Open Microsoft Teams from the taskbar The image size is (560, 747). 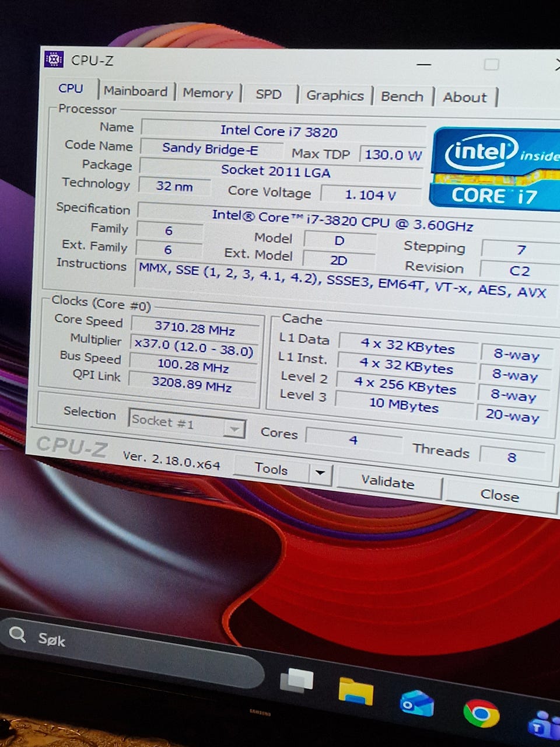pos(544,725)
